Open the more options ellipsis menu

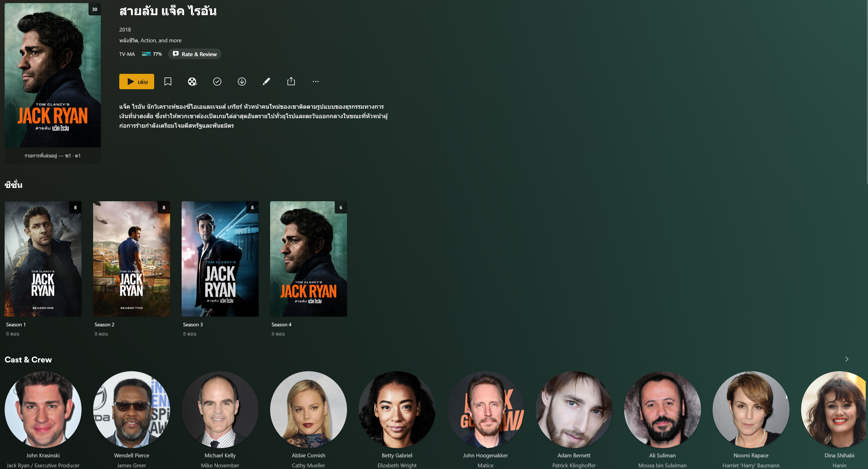click(x=315, y=81)
